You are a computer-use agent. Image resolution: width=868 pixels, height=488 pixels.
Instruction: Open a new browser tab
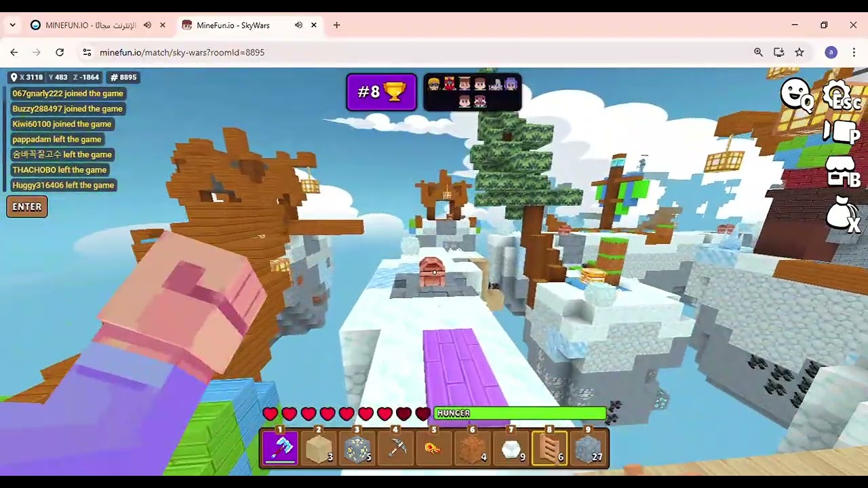(336, 25)
